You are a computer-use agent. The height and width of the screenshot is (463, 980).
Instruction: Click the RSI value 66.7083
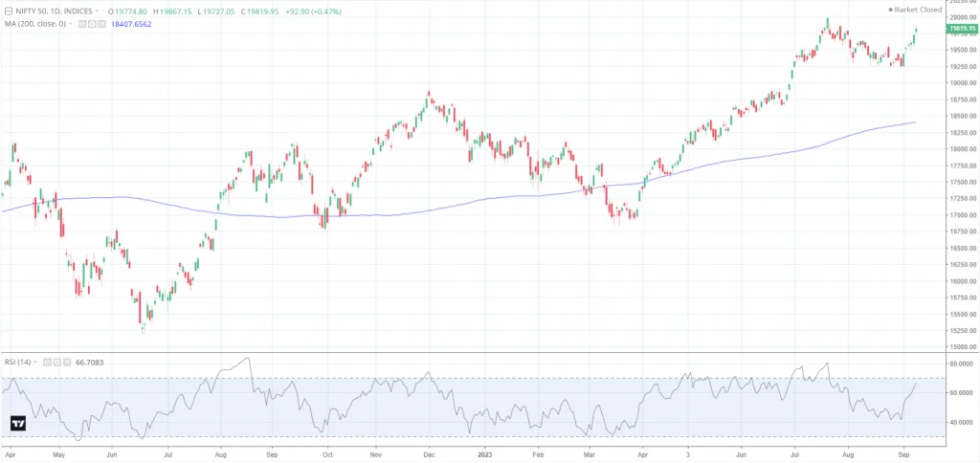click(89, 362)
